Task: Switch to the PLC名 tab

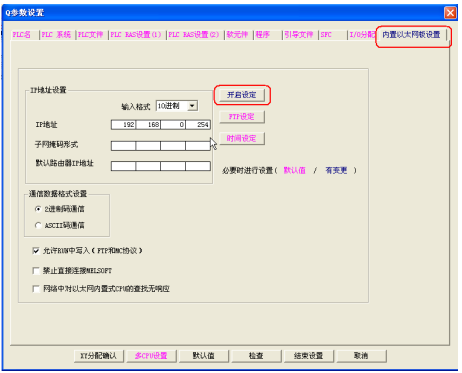Action: (x=22, y=35)
